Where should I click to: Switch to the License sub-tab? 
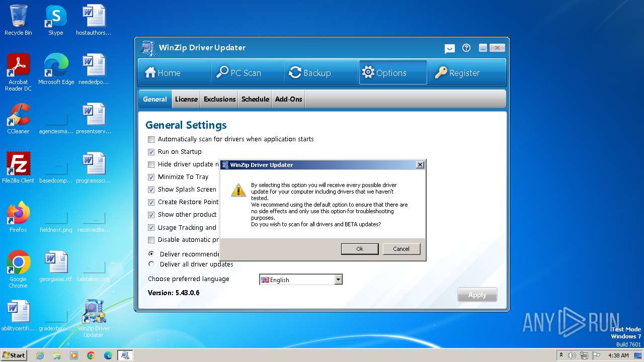186,99
